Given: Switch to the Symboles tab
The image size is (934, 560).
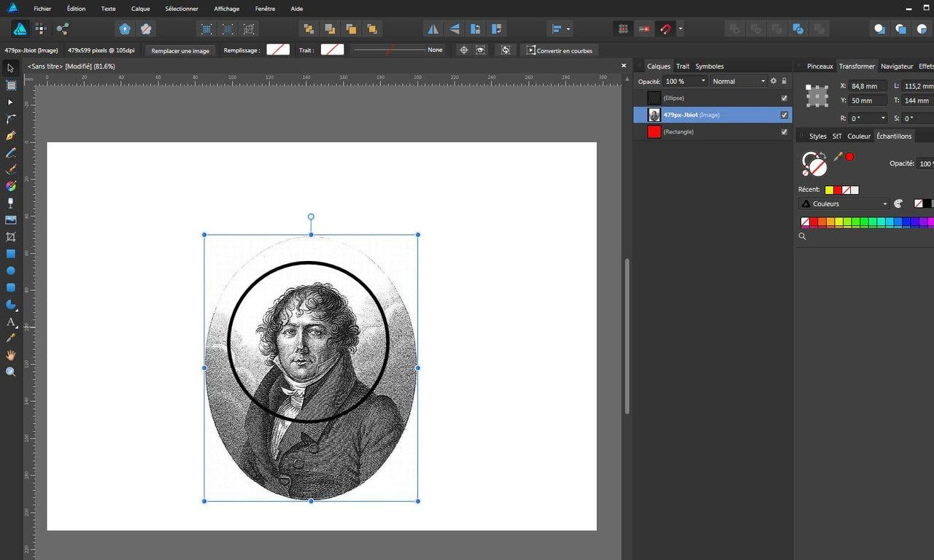Looking at the screenshot, I should coord(709,66).
